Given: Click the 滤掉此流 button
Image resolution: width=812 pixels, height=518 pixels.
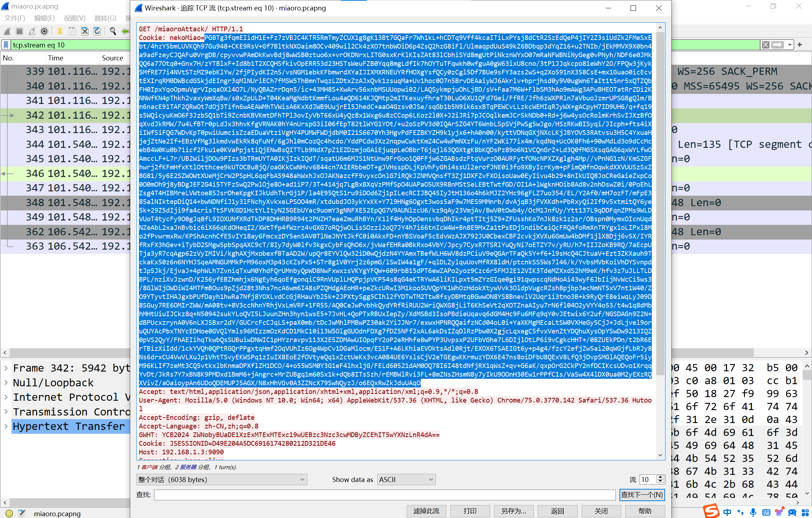Looking at the screenshot, I should 427,511.
